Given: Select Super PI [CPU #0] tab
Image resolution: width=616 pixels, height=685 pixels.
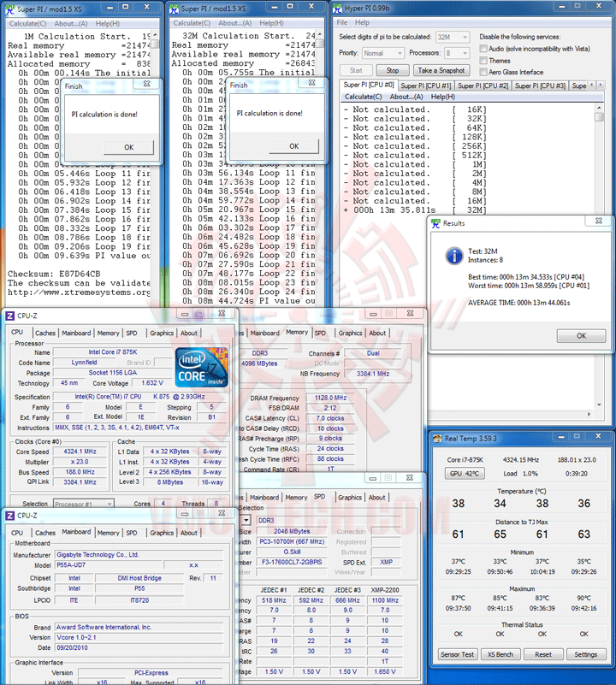Looking at the screenshot, I should 369,85.
